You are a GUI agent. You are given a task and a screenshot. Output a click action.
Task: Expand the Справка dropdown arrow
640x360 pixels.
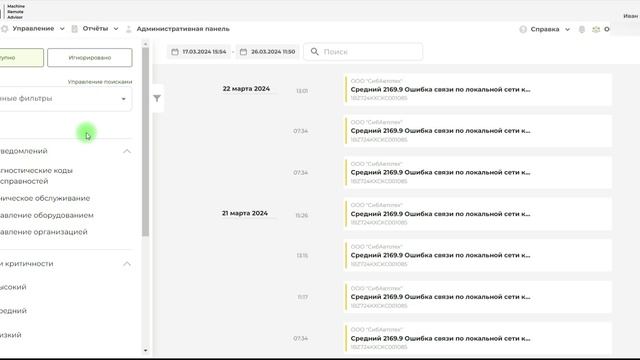567,29
